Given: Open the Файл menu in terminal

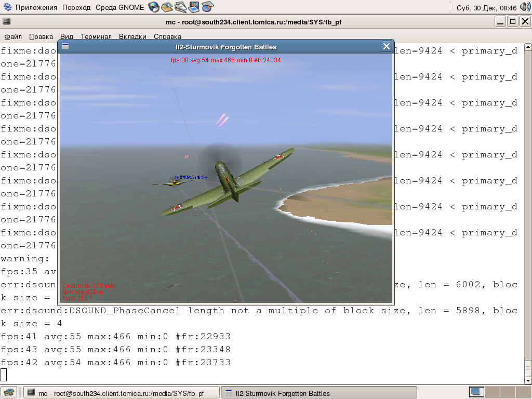Looking at the screenshot, I should coord(13,36).
